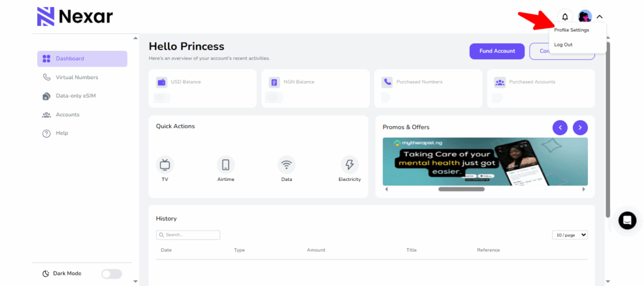Click the promo banner horizontal scrollbar
This screenshot has width=644, height=286.
tap(461, 189)
